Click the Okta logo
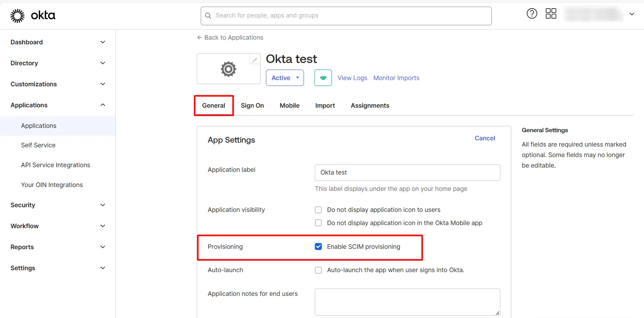The image size is (644, 318). point(33,16)
